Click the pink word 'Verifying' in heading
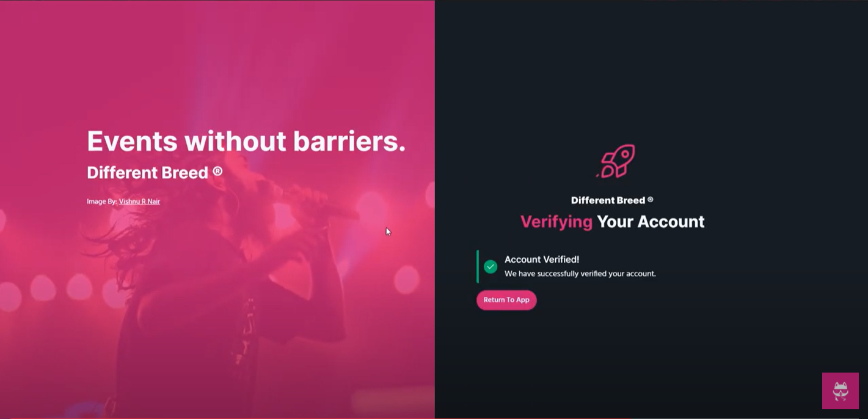 click(556, 222)
